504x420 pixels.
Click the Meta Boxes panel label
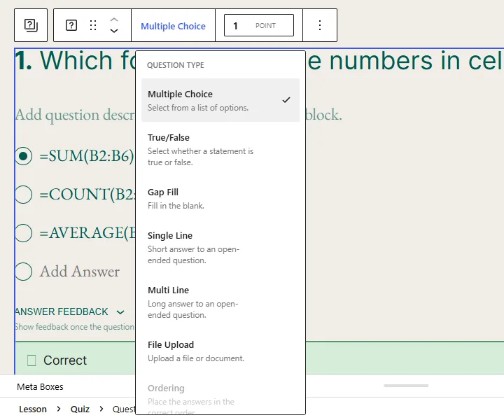click(x=40, y=387)
